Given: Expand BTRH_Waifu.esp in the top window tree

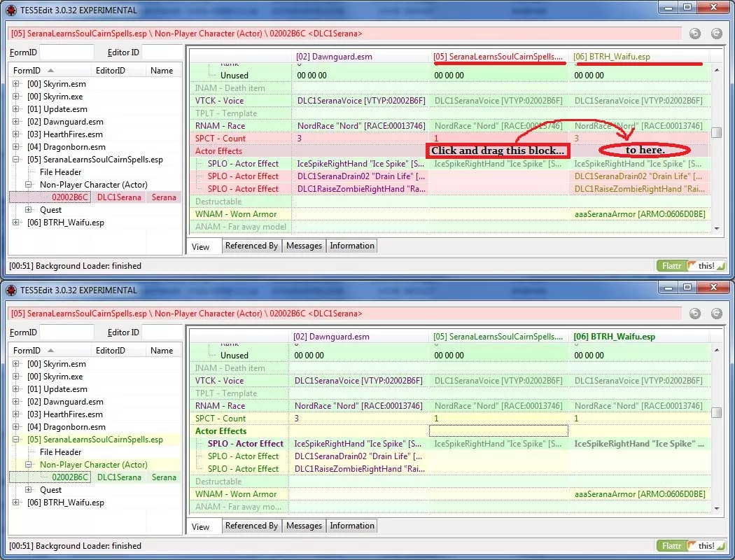Looking at the screenshot, I should (x=16, y=223).
